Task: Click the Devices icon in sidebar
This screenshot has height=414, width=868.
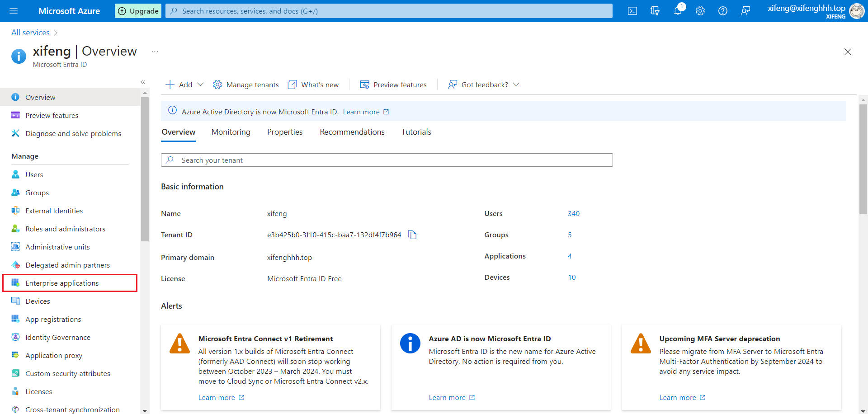Action: [x=15, y=301]
